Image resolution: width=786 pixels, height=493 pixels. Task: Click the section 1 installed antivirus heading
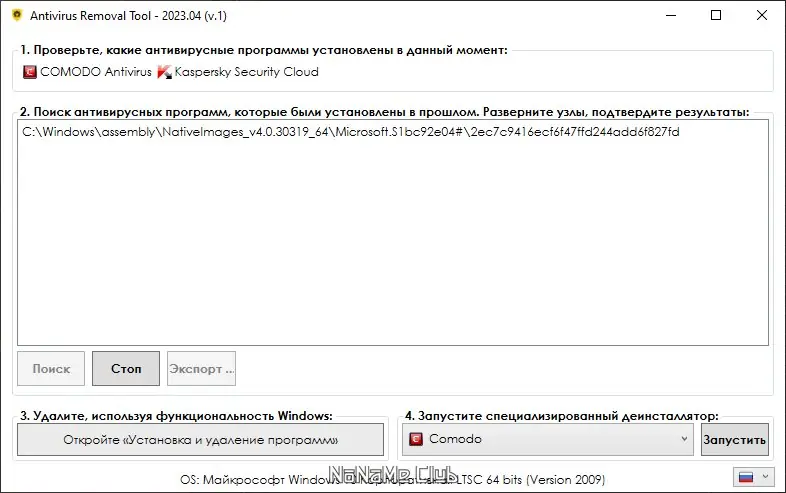(264, 50)
